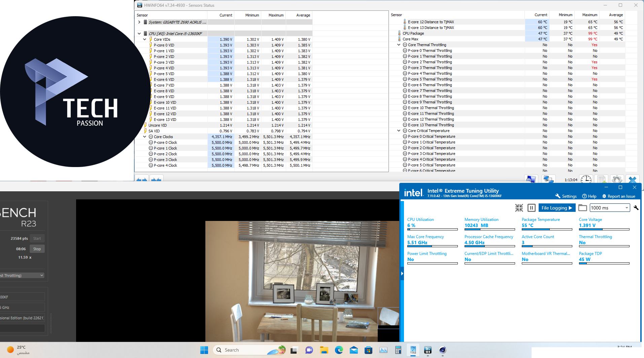Open Cinebench from the taskbar
644x358 pixels.
[443, 350]
